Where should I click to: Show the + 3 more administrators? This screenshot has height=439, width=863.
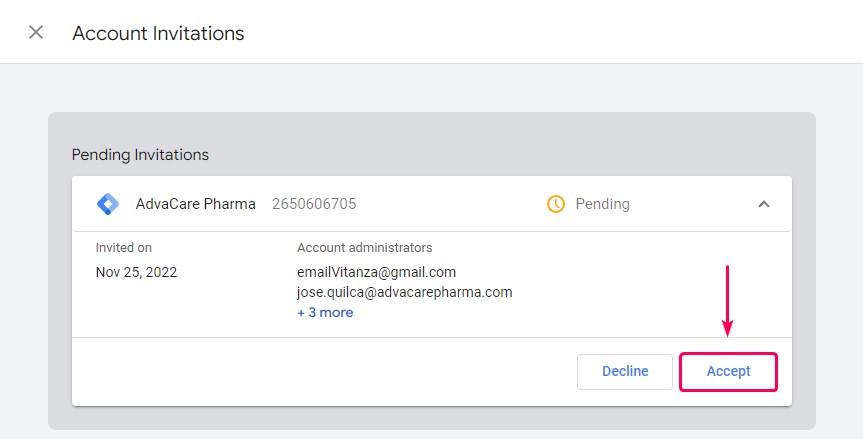pos(325,312)
